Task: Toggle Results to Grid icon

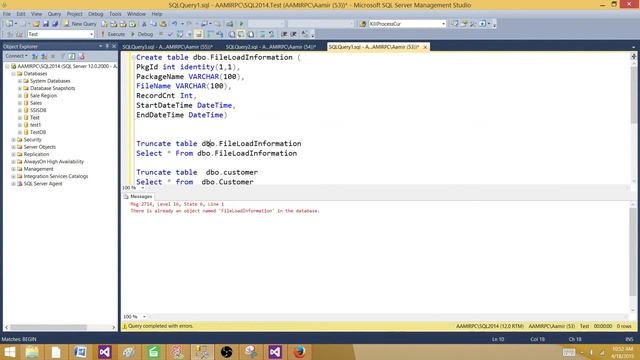Action: click(241, 34)
